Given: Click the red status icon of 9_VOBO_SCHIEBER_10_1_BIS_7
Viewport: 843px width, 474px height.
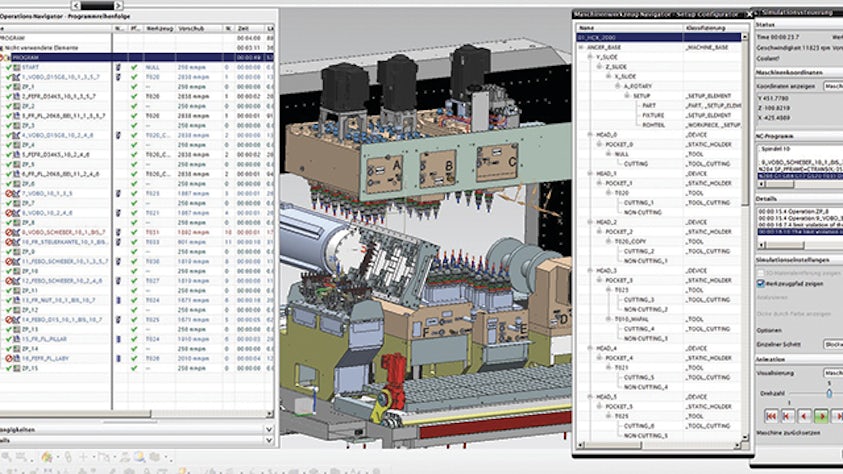Looking at the screenshot, I should 9,232.
